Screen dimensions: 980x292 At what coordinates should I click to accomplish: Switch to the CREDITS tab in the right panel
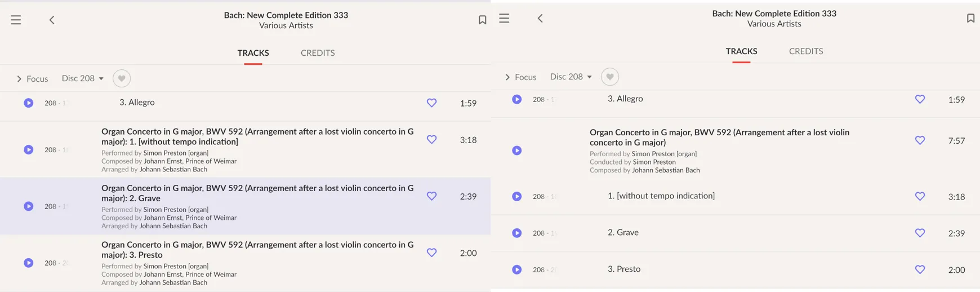(x=805, y=51)
